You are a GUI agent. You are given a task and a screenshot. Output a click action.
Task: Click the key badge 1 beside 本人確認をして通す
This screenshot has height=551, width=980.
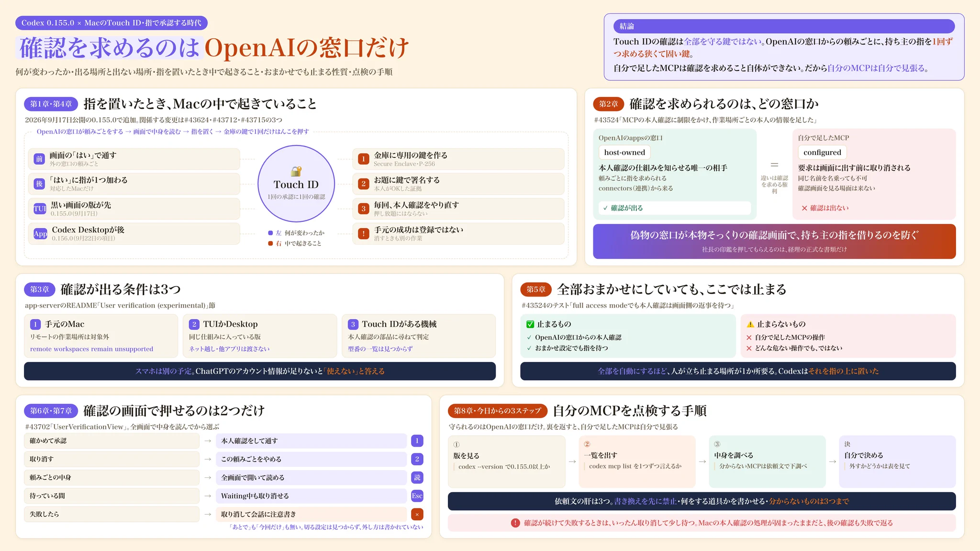click(x=417, y=441)
